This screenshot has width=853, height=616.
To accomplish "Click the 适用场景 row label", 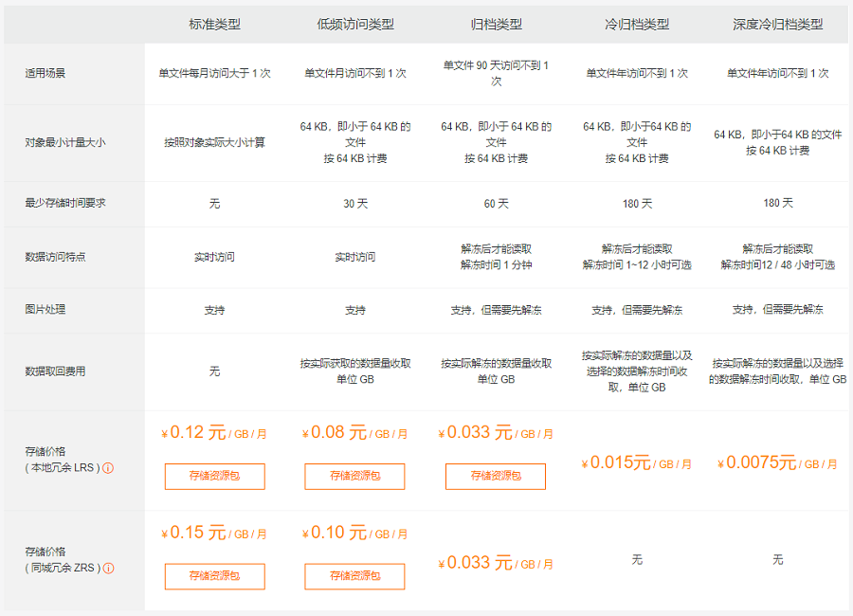I will tap(45, 73).
